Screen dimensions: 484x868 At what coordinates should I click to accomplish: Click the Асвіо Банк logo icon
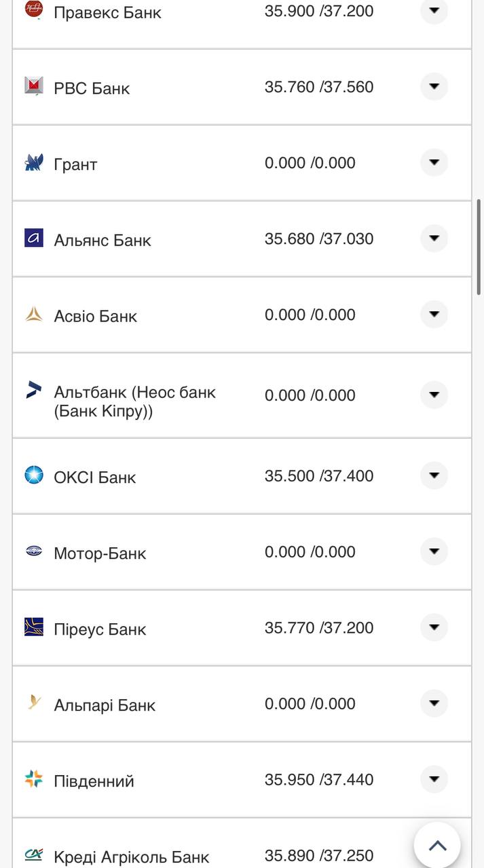point(34,314)
